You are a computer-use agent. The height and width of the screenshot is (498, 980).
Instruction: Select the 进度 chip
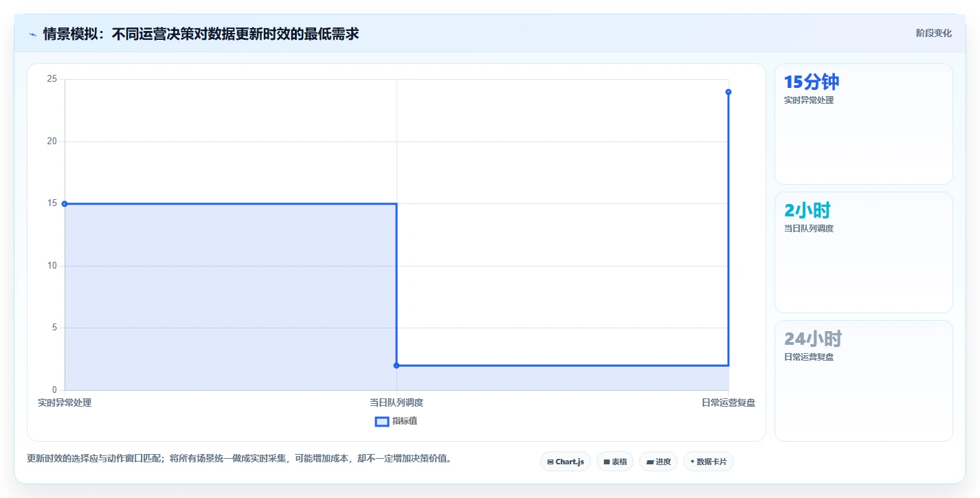(x=658, y=462)
